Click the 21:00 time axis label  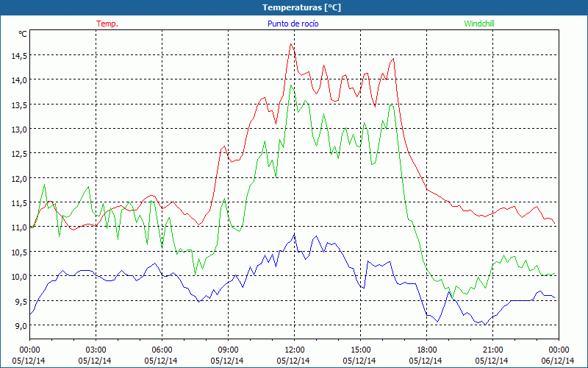pyautogui.click(x=492, y=350)
